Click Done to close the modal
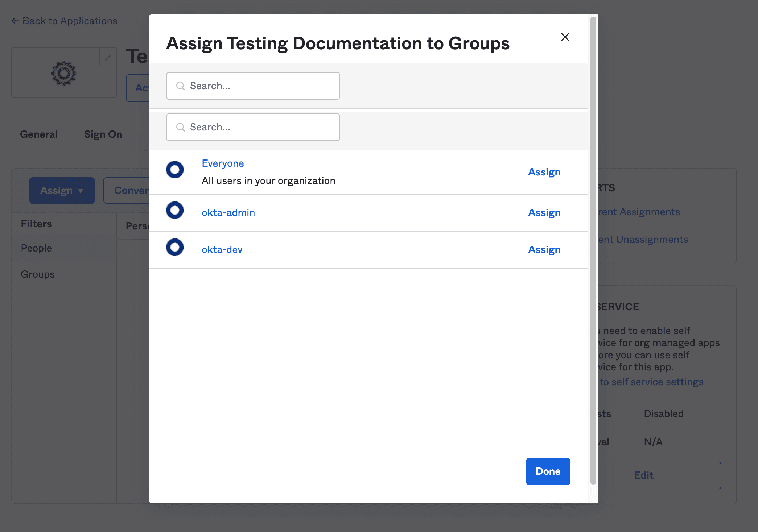This screenshot has height=532, width=758. (548, 471)
